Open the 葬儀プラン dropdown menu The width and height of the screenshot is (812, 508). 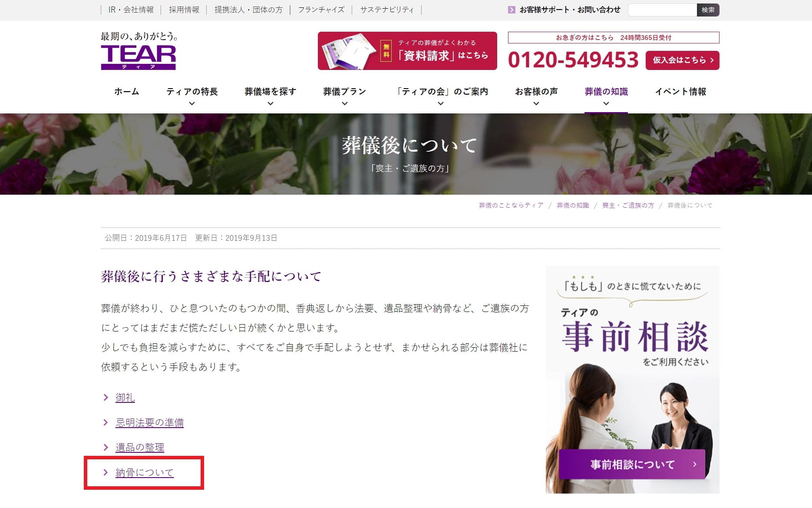pos(344,103)
